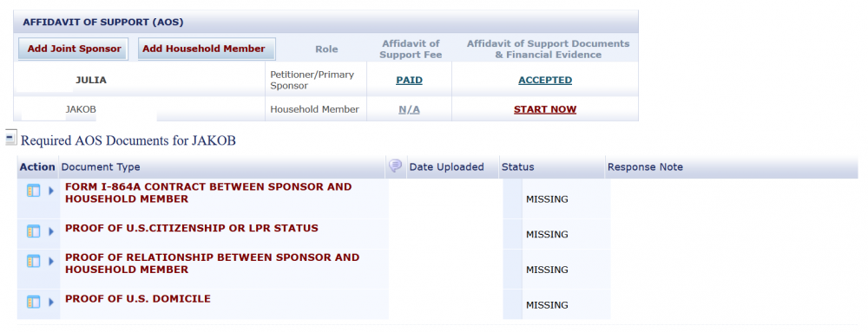Collapse Required AOS Documents for JAKOB section
868x332 pixels.
[10, 138]
